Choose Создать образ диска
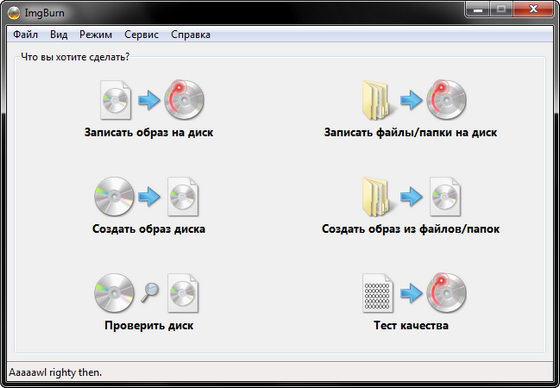This screenshot has width=560, height=388. click(149, 229)
